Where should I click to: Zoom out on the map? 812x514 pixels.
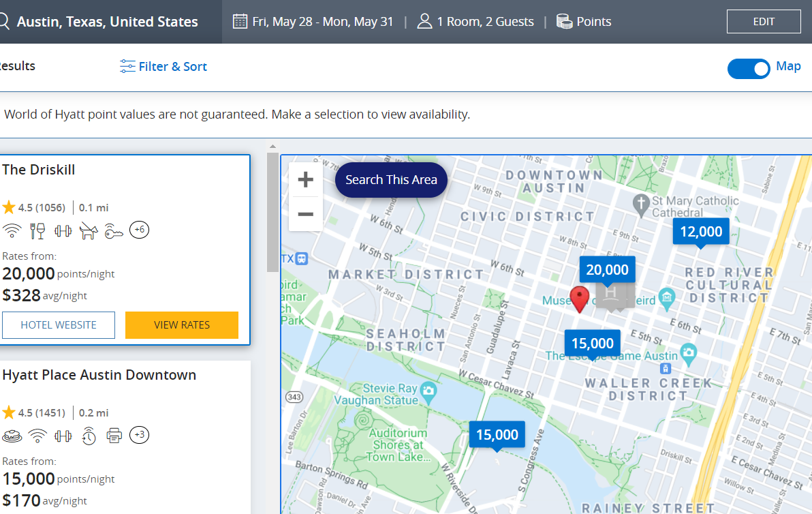(x=306, y=214)
